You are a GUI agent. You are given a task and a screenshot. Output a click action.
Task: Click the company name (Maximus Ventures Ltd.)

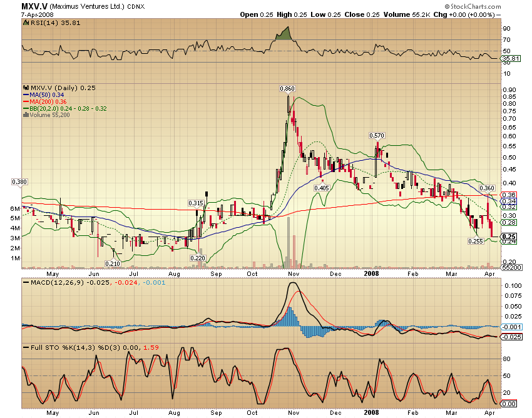87,6
